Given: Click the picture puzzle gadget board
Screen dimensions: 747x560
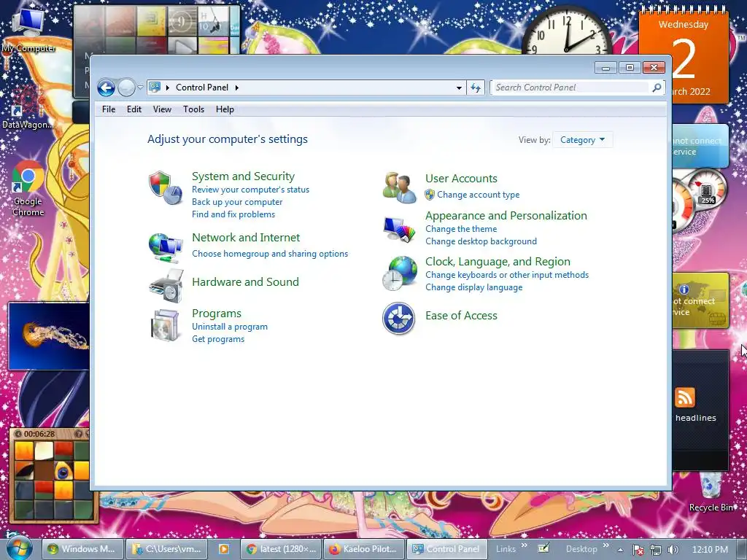Looking at the screenshot, I should [x=52, y=479].
